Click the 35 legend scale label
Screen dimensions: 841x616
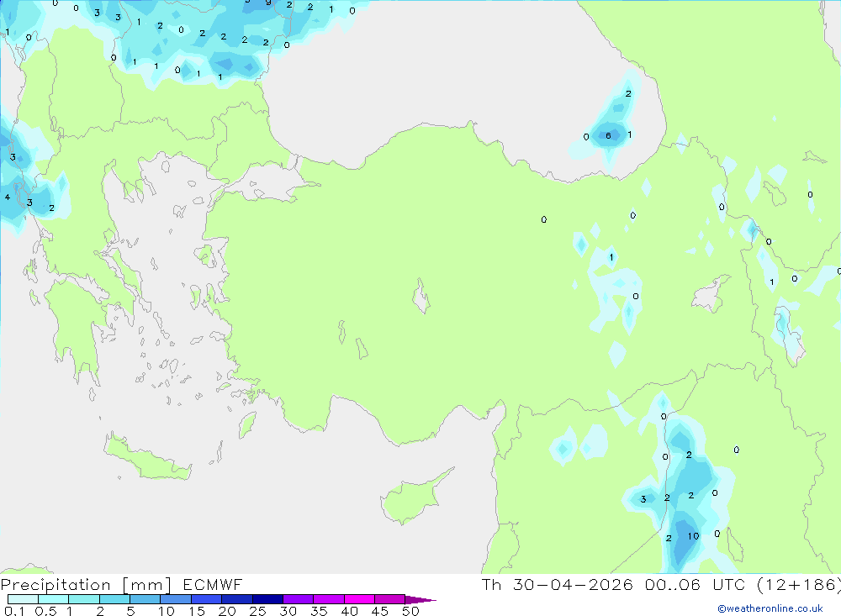coord(319,611)
